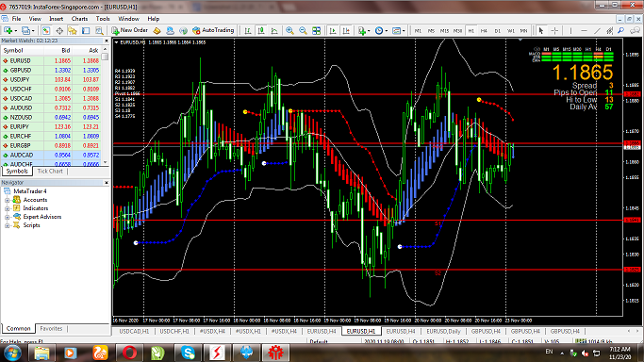Select the Crosshair tool
The image size is (644, 362).
554,31
